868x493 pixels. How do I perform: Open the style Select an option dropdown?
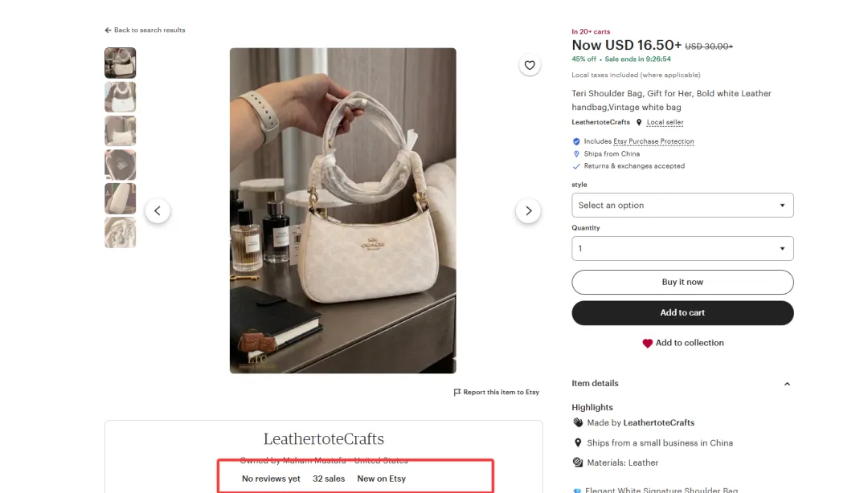[x=682, y=206]
